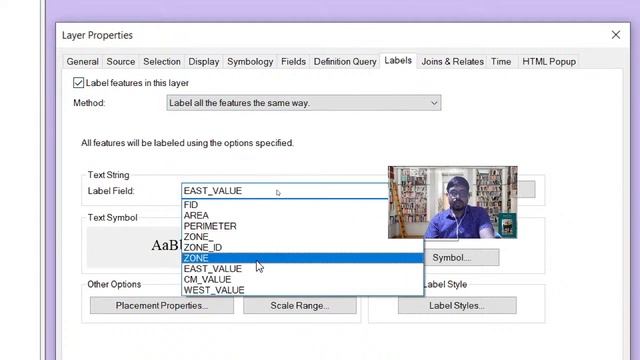
Task: Click the Scale Range... button
Action: (300, 305)
